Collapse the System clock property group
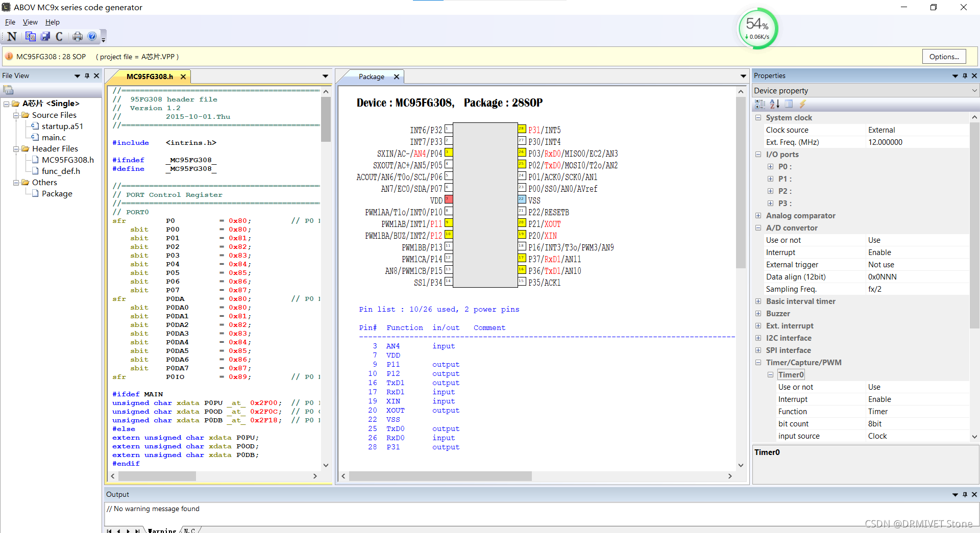 point(758,117)
